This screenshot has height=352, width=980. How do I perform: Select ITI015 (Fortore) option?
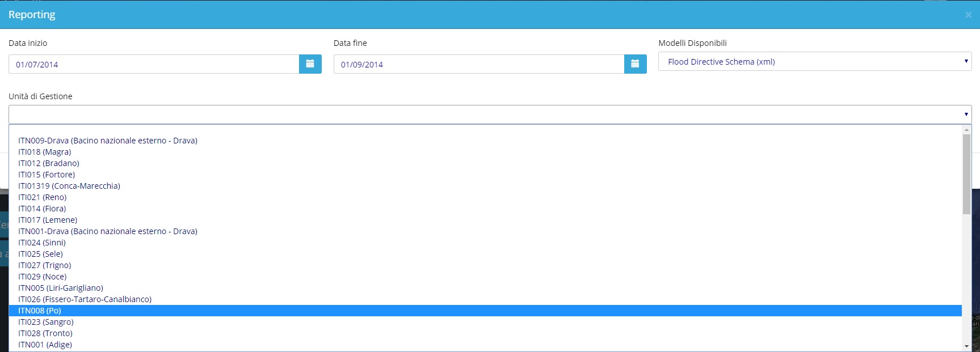pyautogui.click(x=485, y=175)
